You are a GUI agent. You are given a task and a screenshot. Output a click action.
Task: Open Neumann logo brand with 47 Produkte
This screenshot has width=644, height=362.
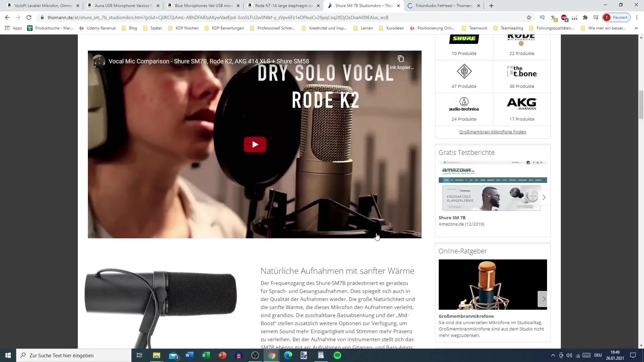tap(464, 77)
